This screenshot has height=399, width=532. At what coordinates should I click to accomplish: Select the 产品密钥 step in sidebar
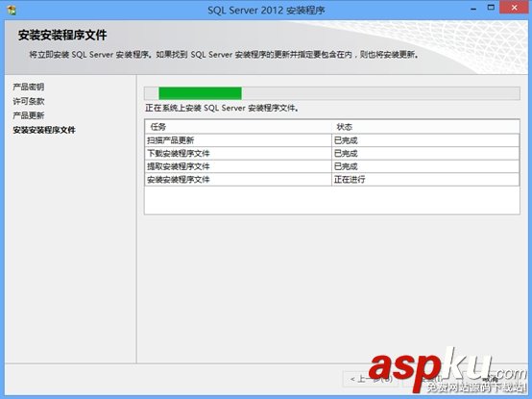pyautogui.click(x=29, y=87)
